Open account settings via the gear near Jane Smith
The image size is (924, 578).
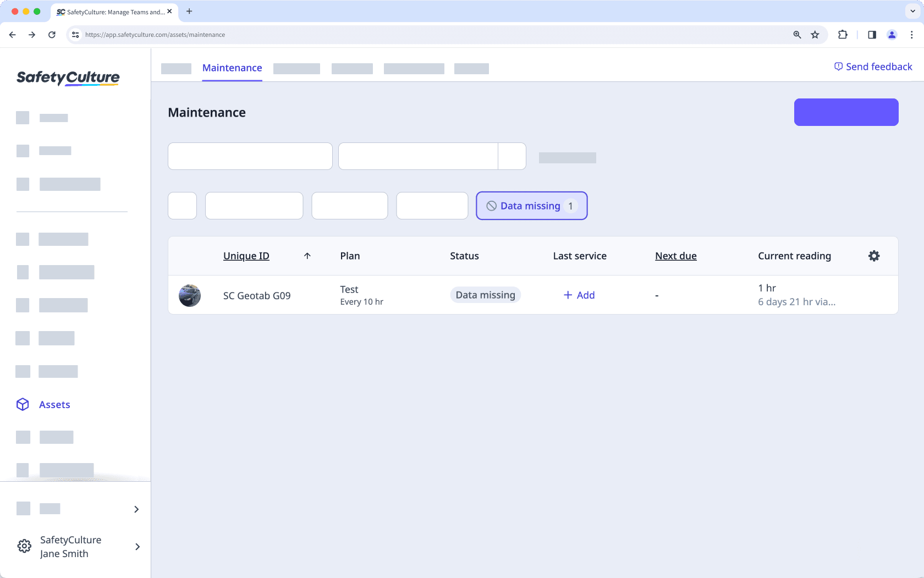24,546
